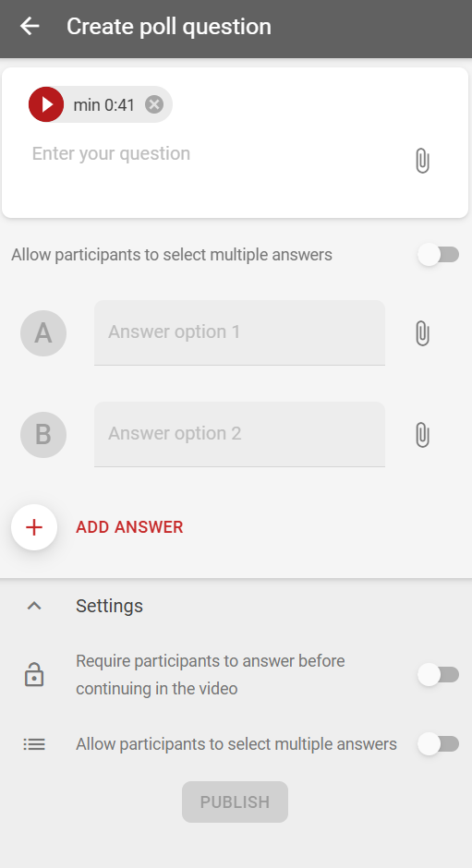Click the plus icon to add answer
This screenshot has width=472, height=868.
point(34,527)
